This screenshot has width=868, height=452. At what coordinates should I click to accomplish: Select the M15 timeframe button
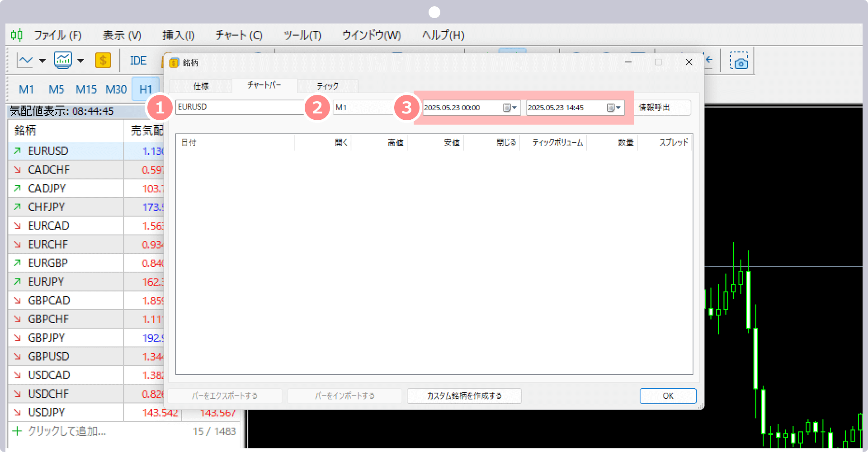86,89
